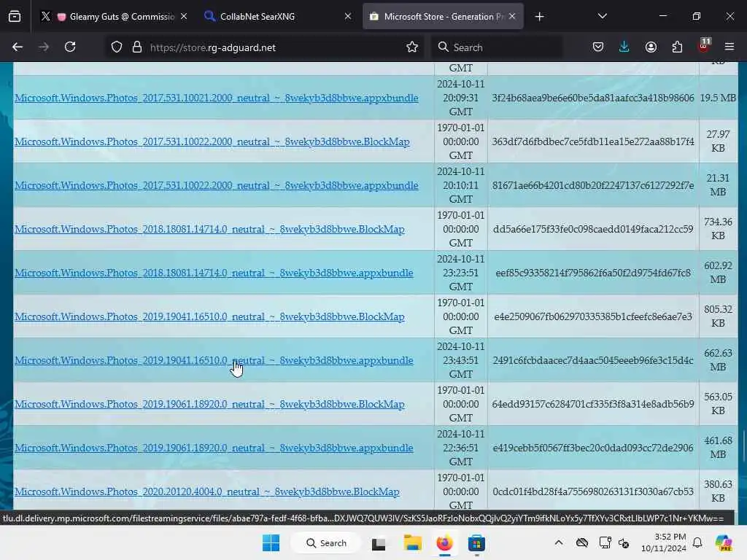Open display connection tray icon
The image size is (747, 560).
point(605,542)
